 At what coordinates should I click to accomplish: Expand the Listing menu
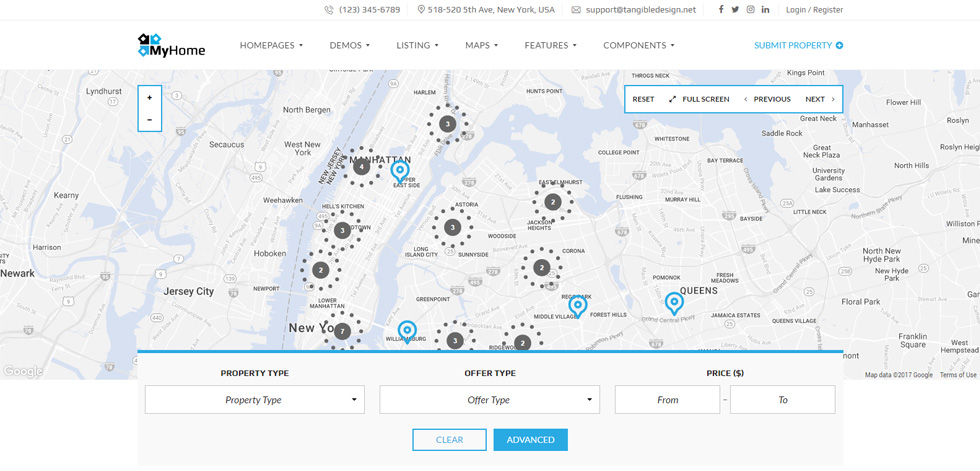point(417,46)
